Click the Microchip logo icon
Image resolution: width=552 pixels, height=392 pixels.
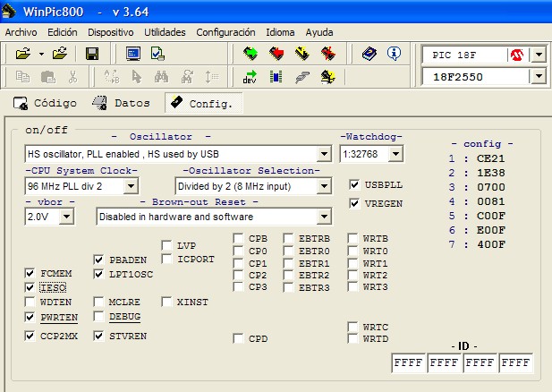tap(515, 55)
